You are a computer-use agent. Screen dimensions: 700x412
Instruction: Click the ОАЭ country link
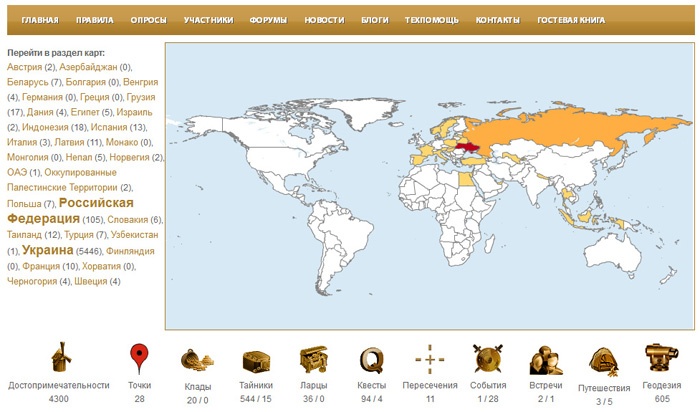coord(17,172)
